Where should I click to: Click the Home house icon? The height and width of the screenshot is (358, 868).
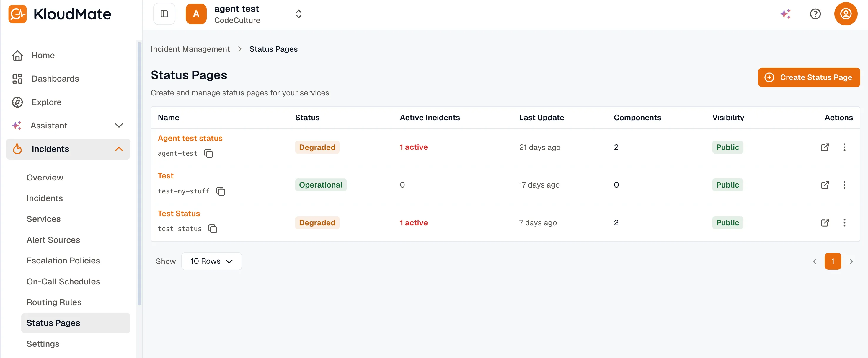pyautogui.click(x=17, y=55)
